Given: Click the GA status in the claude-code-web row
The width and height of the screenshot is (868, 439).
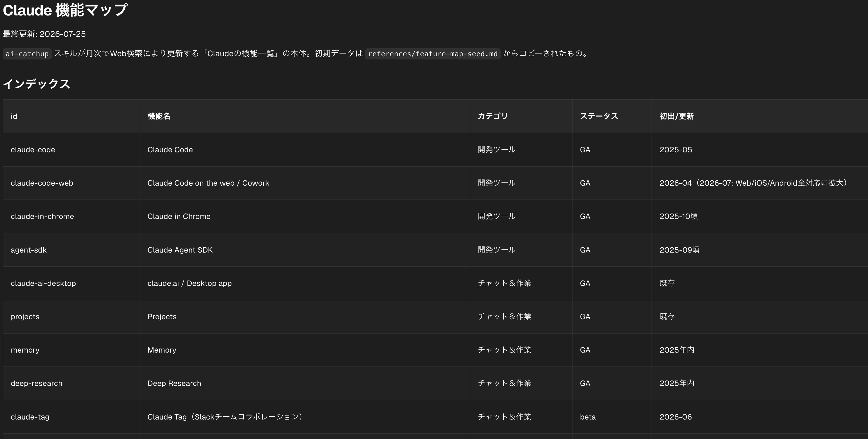Looking at the screenshot, I should [585, 183].
